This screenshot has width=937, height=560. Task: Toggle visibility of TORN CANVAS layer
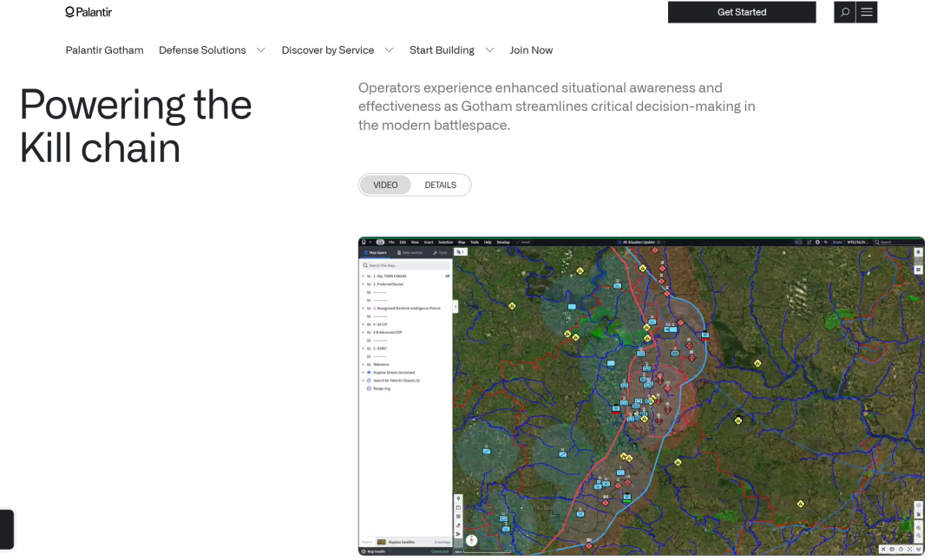coord(448,276)
